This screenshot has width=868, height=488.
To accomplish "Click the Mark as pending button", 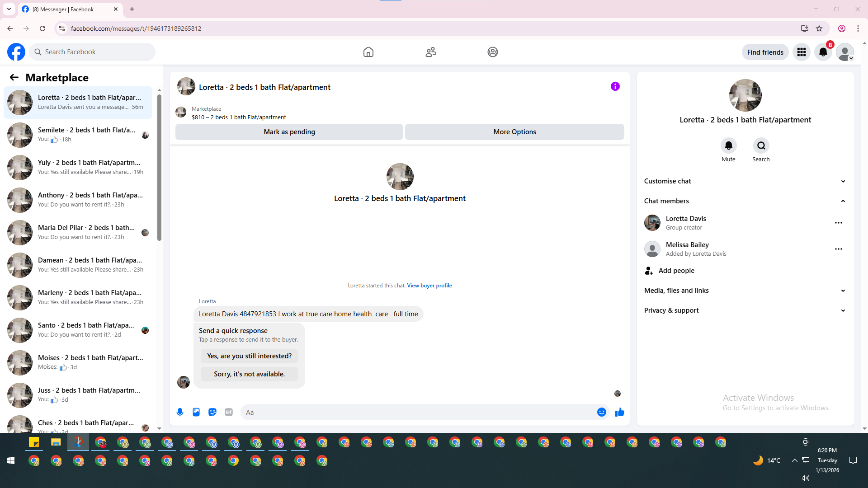I will tap(289, 132).
